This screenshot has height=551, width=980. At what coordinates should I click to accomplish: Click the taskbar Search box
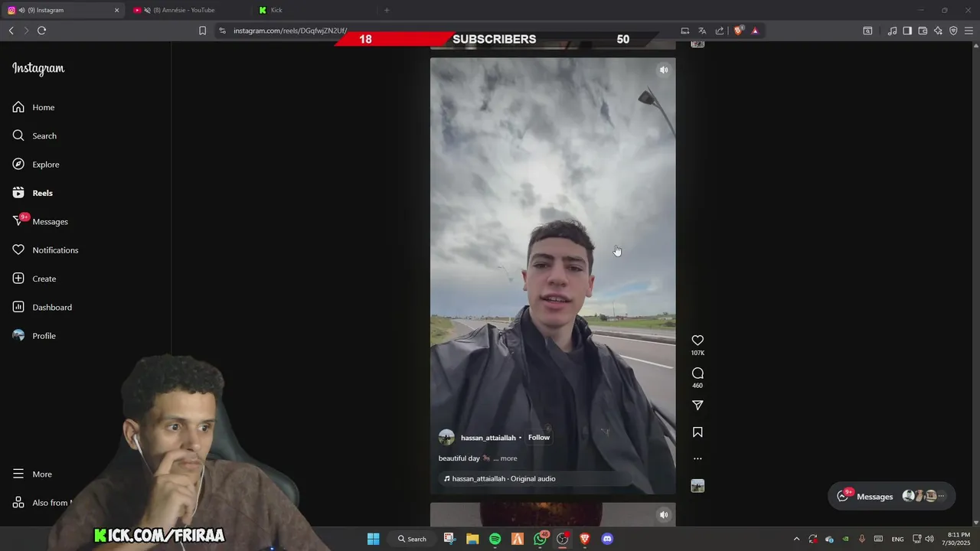click(x=412, y=539)
